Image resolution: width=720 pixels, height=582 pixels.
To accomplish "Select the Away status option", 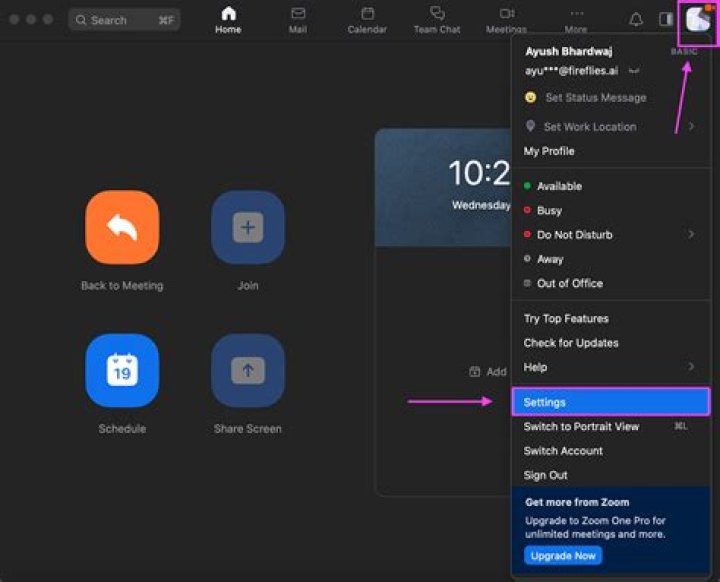I will (550, 259).
